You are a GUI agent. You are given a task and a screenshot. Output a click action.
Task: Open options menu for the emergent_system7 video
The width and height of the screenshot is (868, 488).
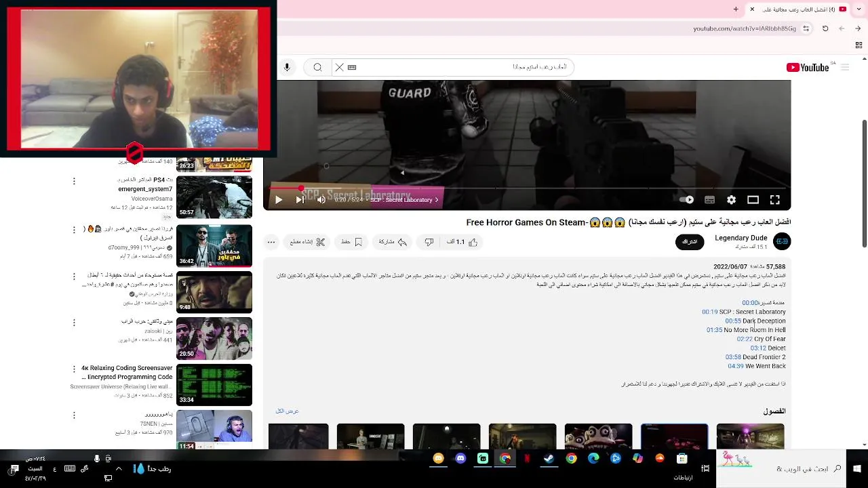tap(74, 181)
